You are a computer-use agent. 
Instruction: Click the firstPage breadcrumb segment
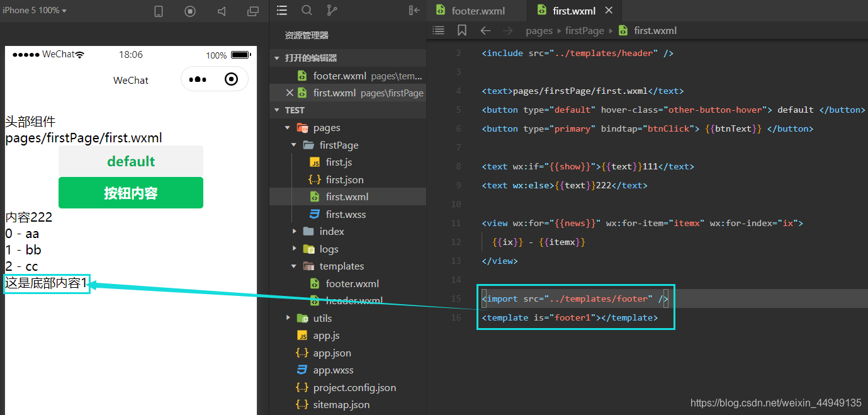coord(584,30)
